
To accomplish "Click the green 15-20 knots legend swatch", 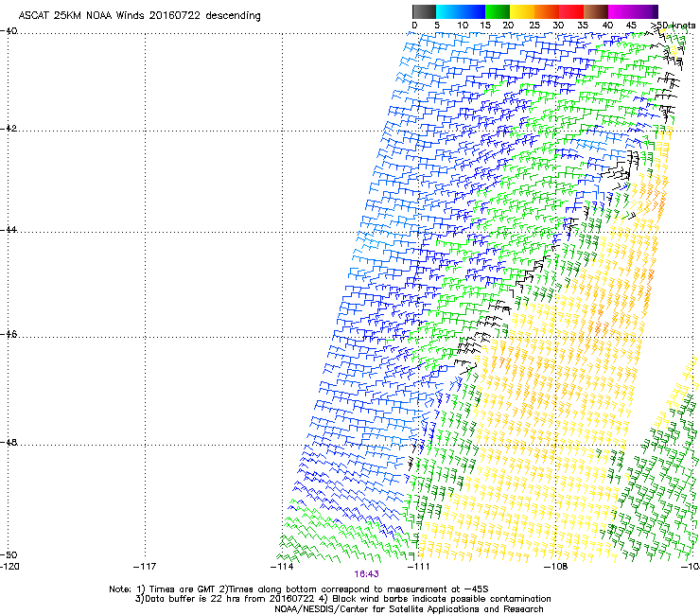I will pyautogui.click(x=498, y=11).
